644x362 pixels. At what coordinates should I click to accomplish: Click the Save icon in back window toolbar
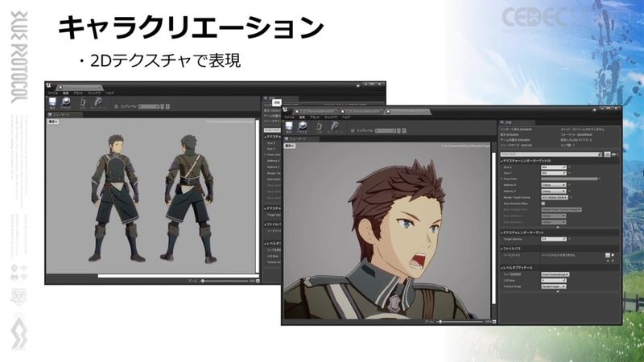point(52,104)
